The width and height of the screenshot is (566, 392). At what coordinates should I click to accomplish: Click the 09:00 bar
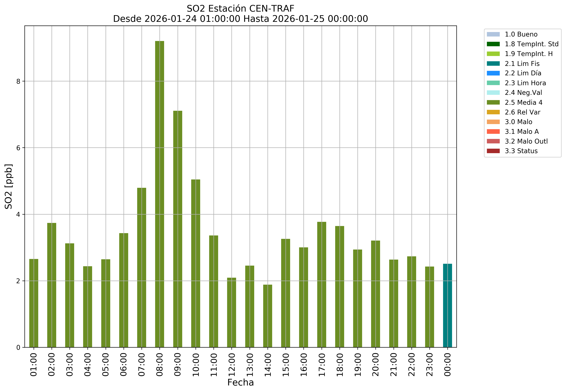pyautogui.click(x=177, y=229)
